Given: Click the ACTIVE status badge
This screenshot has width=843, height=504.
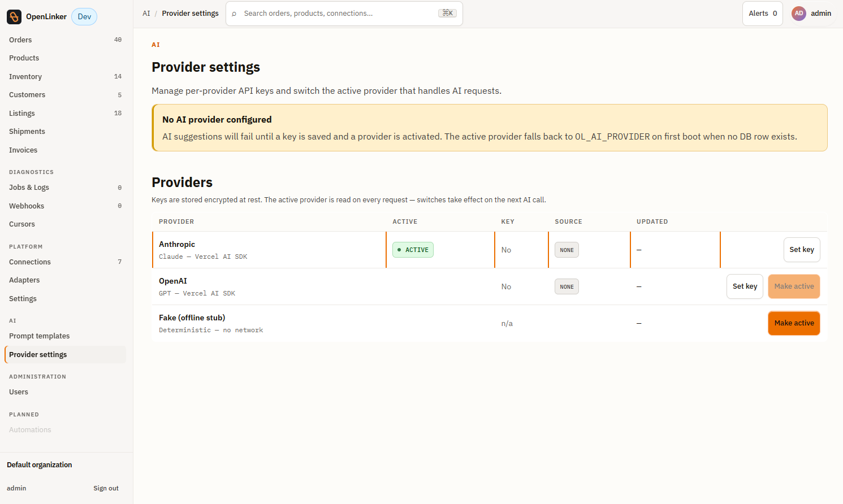Looking at the screenshot, I should tap(413, 250).
